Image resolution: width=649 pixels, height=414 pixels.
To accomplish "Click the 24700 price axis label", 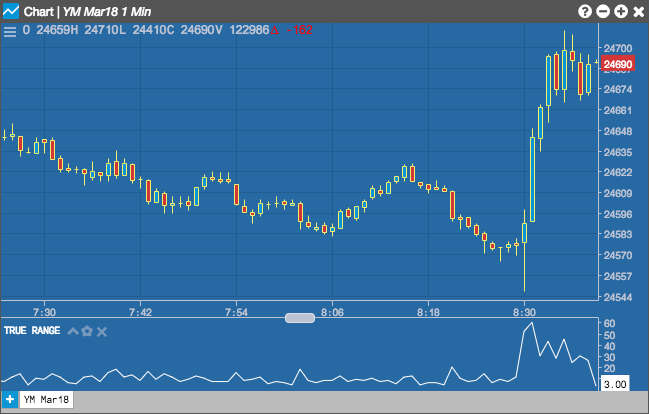I will click(x=618, y=48).
